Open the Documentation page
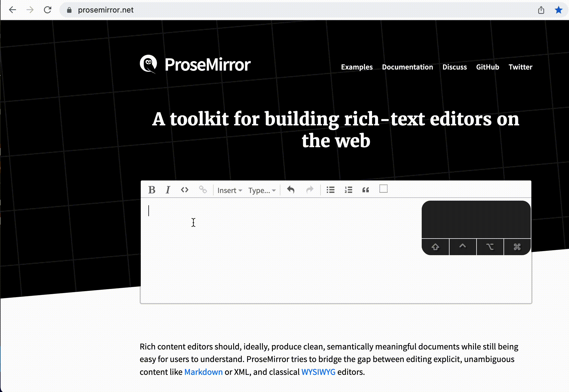 click(x=408, y=67)
